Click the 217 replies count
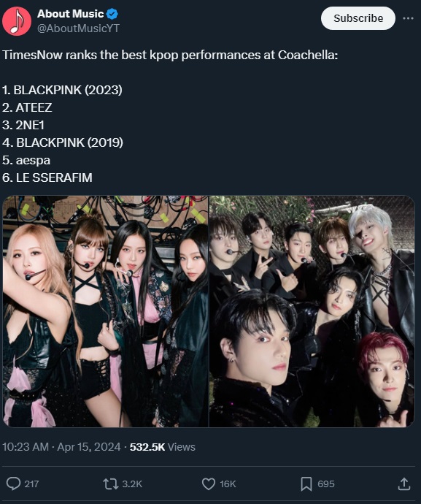This screenshot has height=504, width=421. [31, 484]
